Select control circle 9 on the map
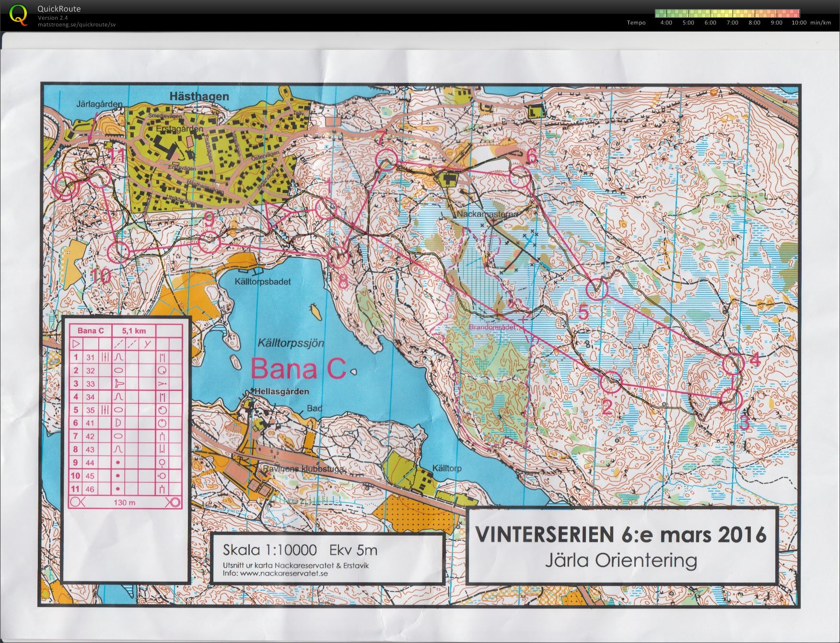The image size is (840, 643). coord(209,243)
